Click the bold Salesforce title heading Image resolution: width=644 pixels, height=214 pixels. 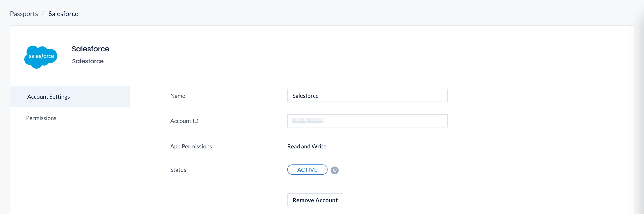pos(91,49)
